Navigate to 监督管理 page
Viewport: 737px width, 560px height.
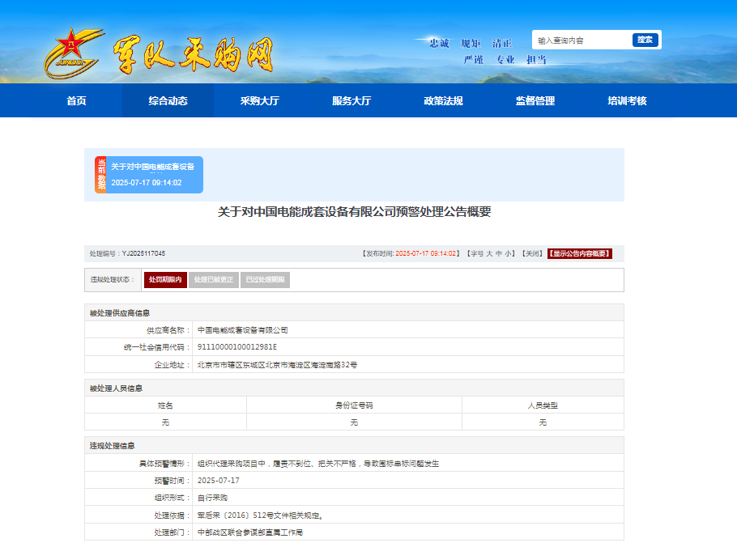535,101
